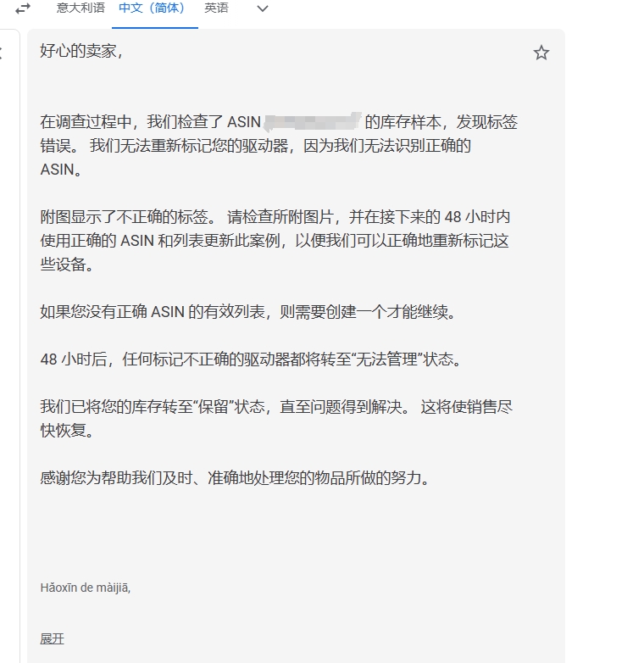Choose the 英语 language tab

click(216, 8)
